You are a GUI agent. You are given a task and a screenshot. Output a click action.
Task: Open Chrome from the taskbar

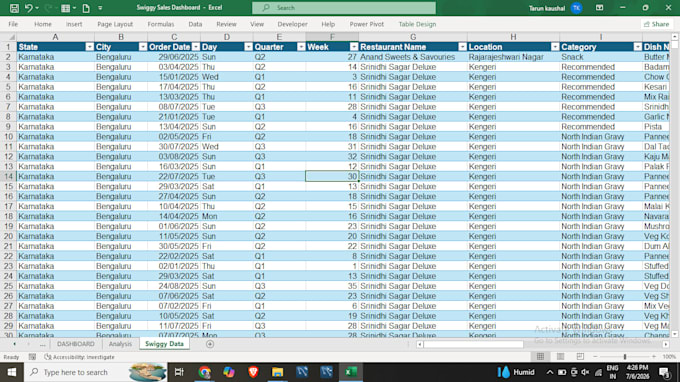(204, 372)
